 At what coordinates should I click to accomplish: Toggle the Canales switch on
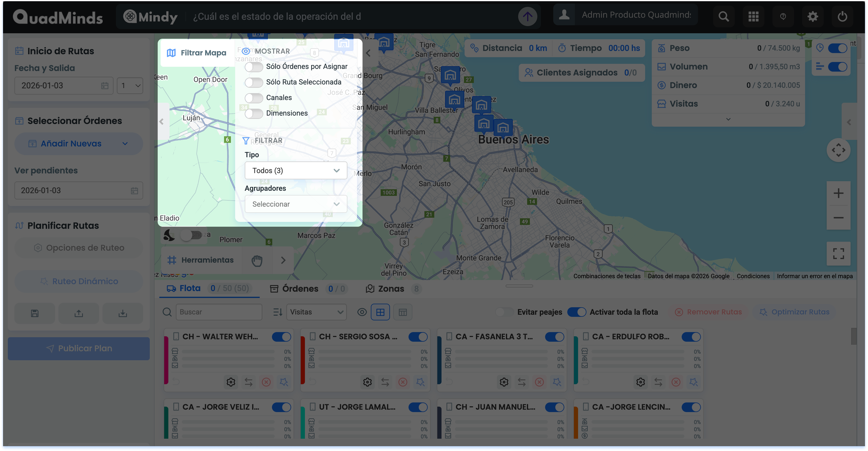(254, 98)
